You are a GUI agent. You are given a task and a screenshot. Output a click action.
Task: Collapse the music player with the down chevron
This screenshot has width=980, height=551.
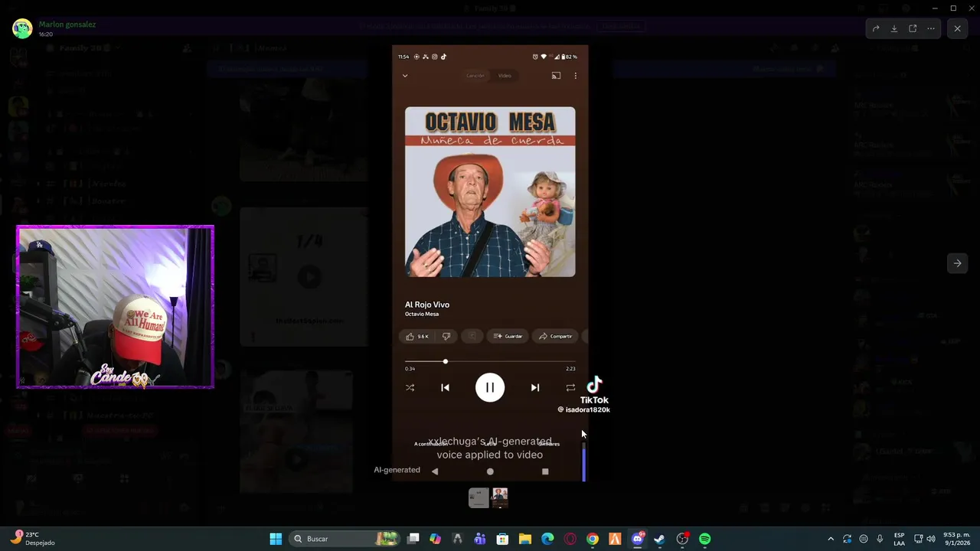point(405,76)
